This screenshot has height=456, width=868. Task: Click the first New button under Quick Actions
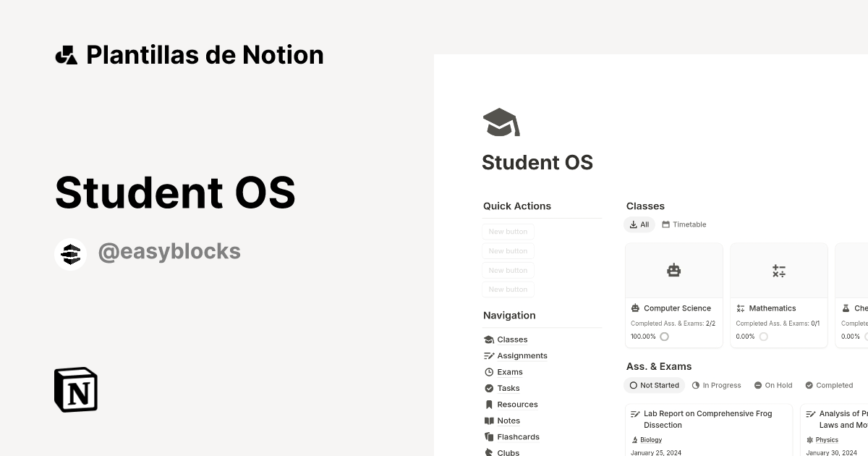[x=508, y=232]
